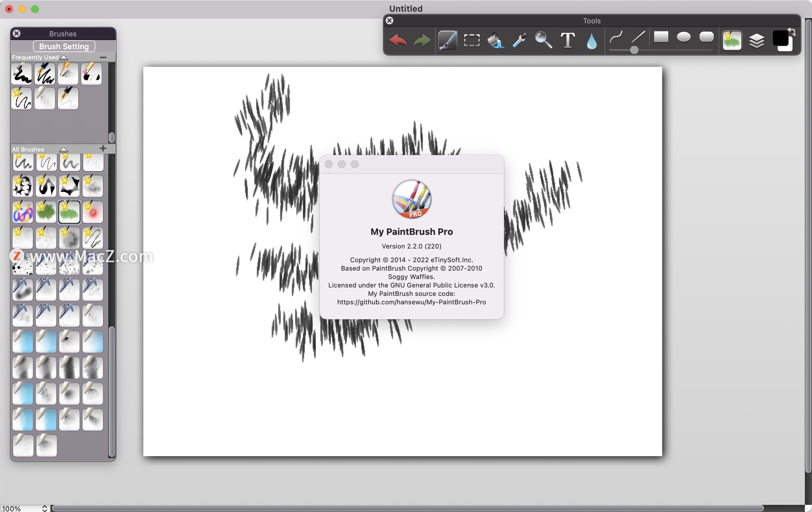
Task: Select the green grass brush thumbnail
Action: click(x=46, y=212)
